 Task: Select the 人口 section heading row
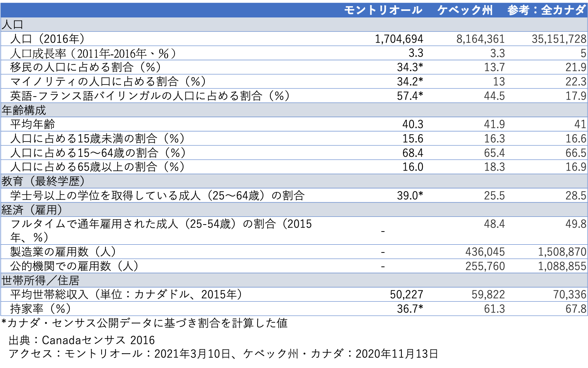pyautogui.click(x=294, y=24)
